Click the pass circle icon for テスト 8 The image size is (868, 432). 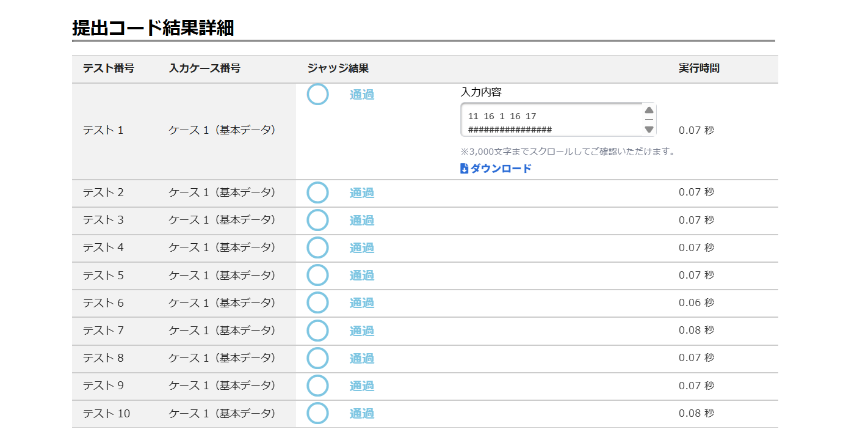coord(317,358)
